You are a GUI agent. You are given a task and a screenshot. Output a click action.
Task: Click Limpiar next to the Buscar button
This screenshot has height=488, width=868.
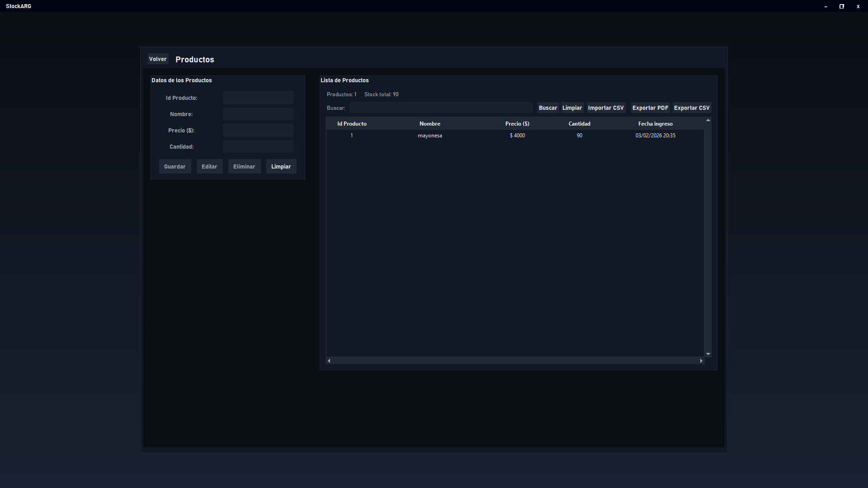coord(572,108)
